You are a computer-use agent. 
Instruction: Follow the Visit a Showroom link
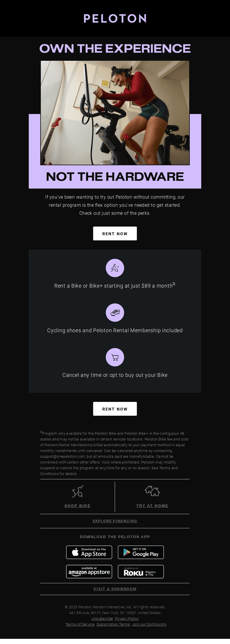tap(115, 589)
